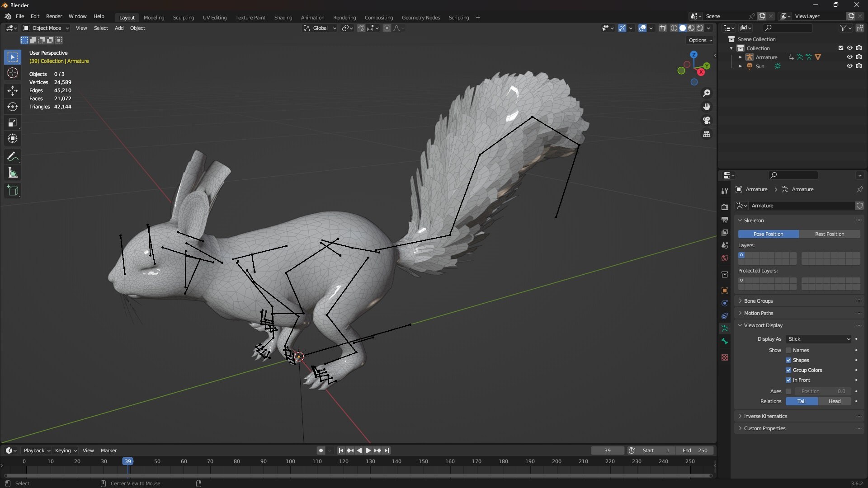
Task: Open the Display As Stick dropdown
Action: click(x=819, y=339)
